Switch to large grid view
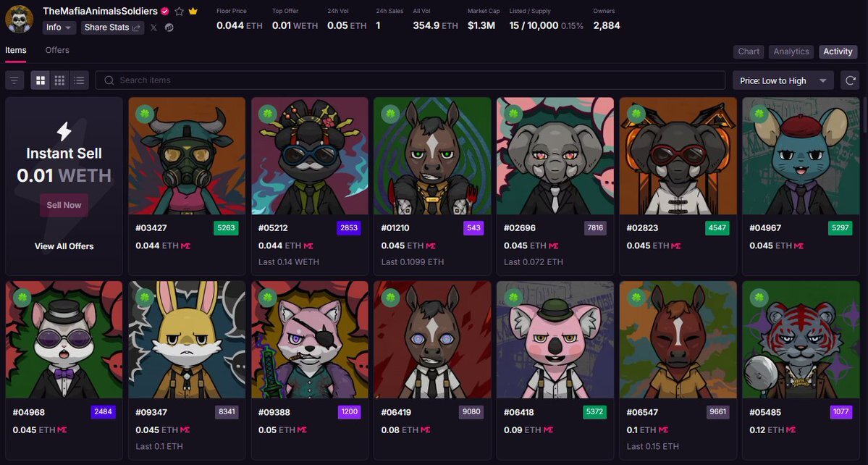Viewport: 868px width, 465px height. tap(41, 80)
